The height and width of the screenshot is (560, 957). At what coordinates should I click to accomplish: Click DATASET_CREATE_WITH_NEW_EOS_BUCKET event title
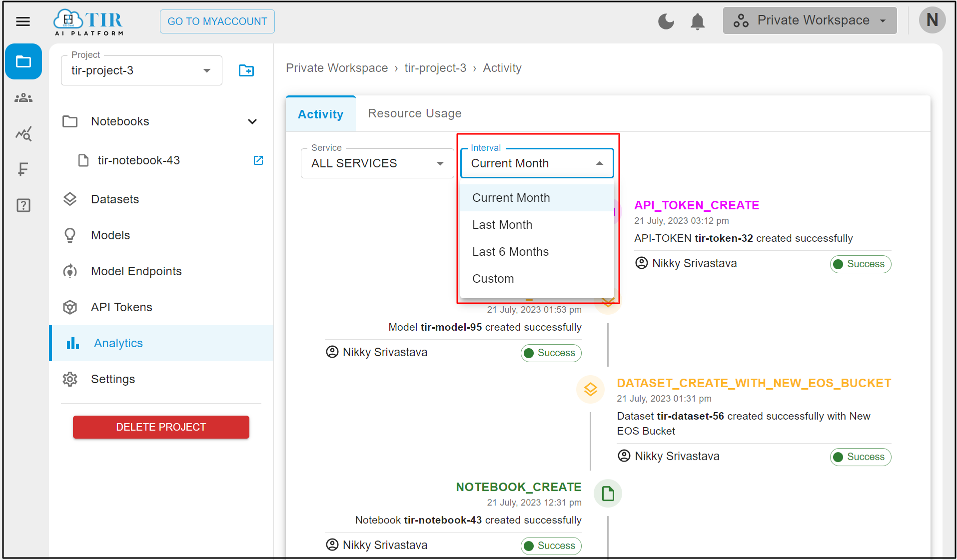(754, 383)
